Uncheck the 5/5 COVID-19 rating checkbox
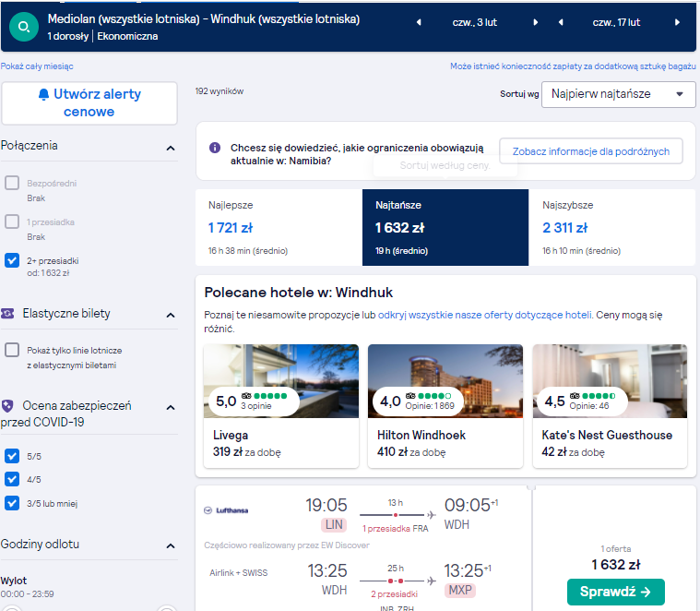 [12, 456]
